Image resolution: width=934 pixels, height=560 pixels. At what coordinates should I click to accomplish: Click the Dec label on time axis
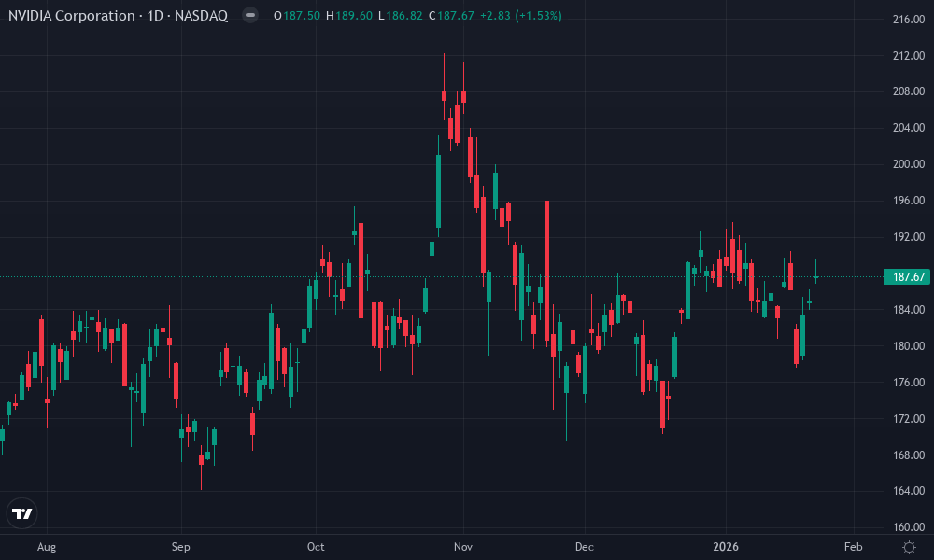point(585,546)
